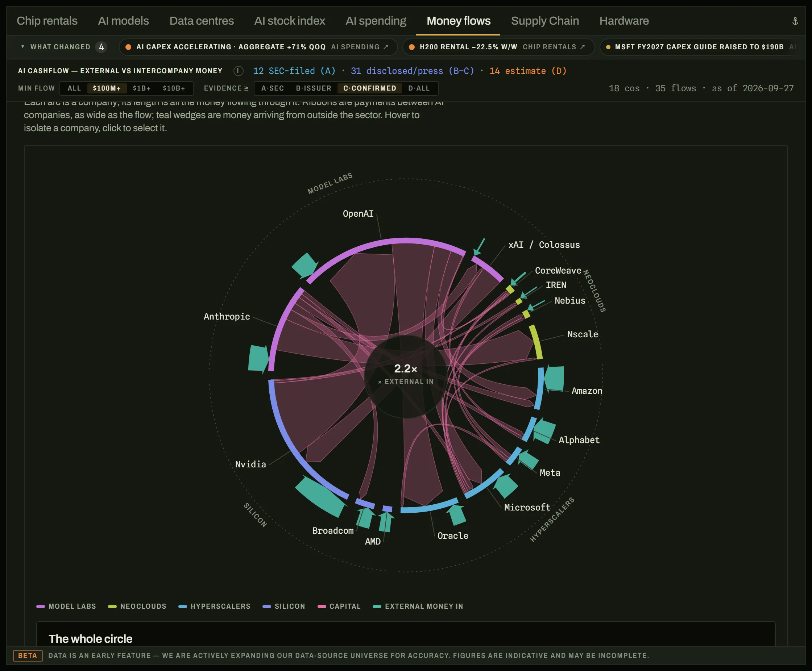The width and height of the screenshot is (812, 671).
Task: Click the anchor icon in top bar
Action: pyautogui.click(x=795, y=21)
